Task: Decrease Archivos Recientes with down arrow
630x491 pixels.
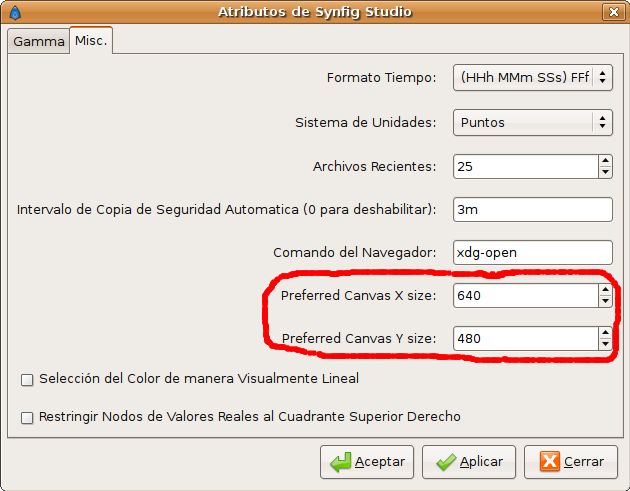Action: pos(605,172)
